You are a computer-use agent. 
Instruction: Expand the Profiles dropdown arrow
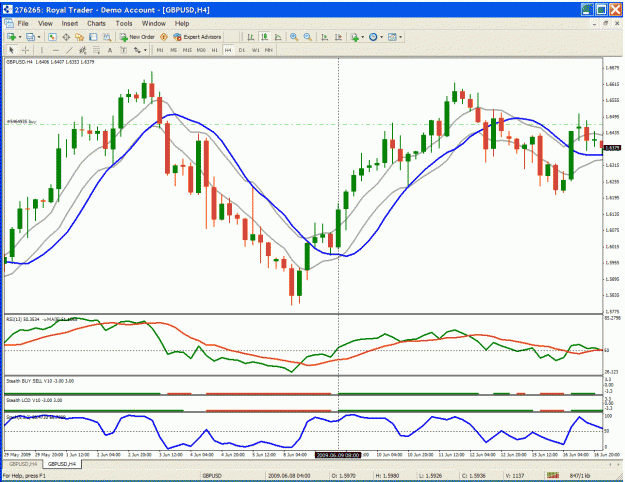[x=39, y=37]
